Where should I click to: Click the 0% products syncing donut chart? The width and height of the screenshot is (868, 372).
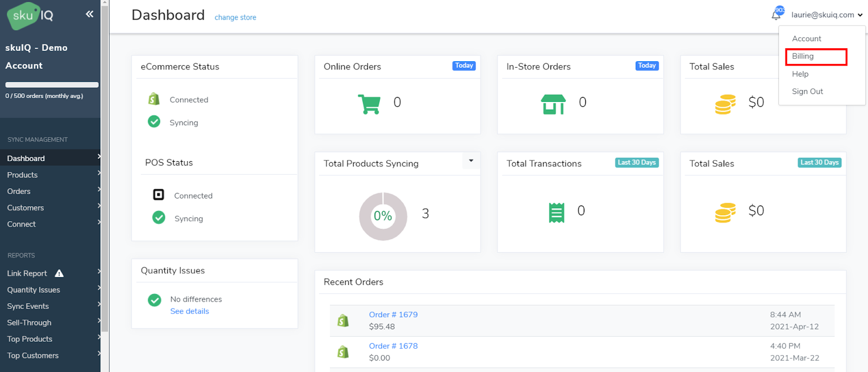click(x=383, y=216)
